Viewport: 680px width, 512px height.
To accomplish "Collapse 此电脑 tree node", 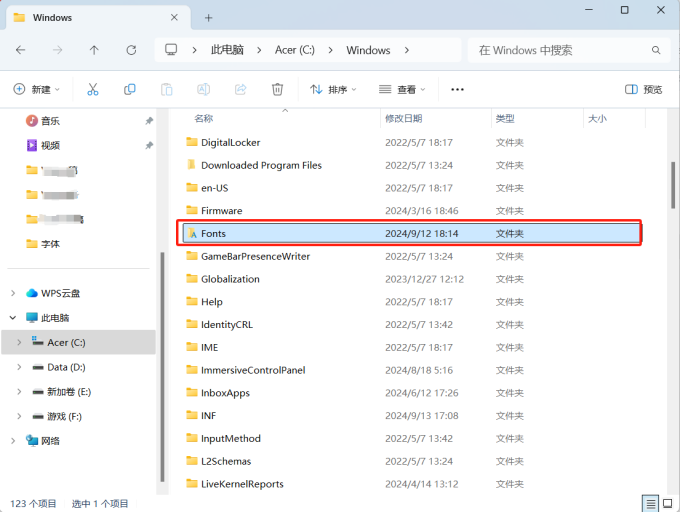I will [13, 318].
